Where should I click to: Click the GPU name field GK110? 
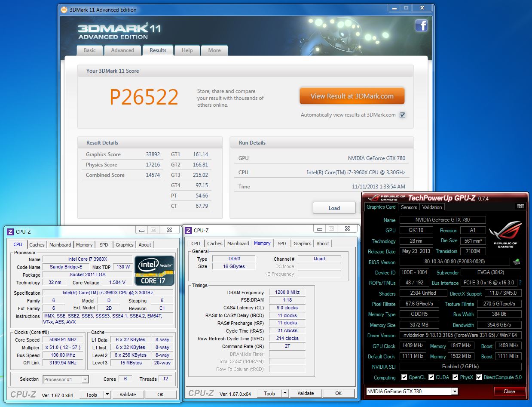tap(416, 230)
